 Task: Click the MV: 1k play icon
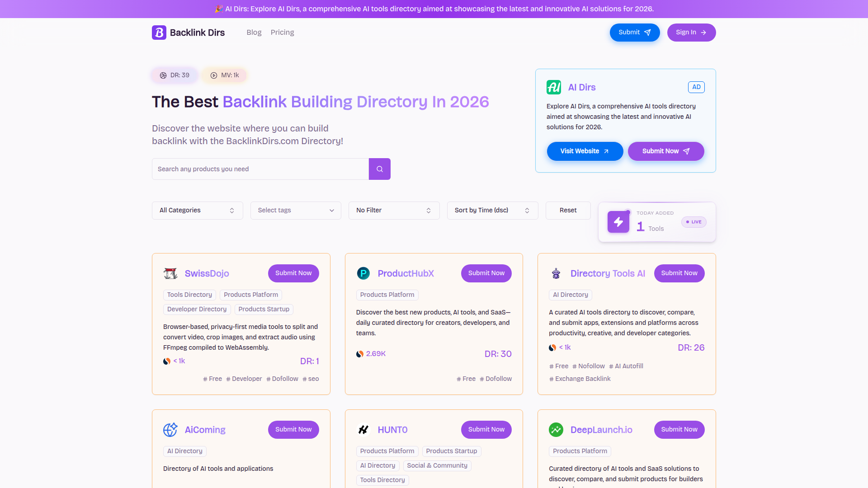tap(213, 75)
